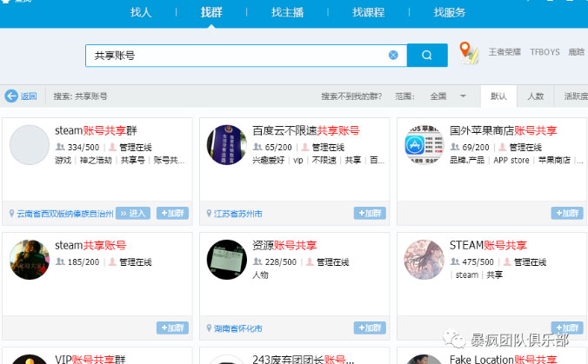Sort results by 人数
The width and height of the screenshot is (588, 364).
pos(536,96)
